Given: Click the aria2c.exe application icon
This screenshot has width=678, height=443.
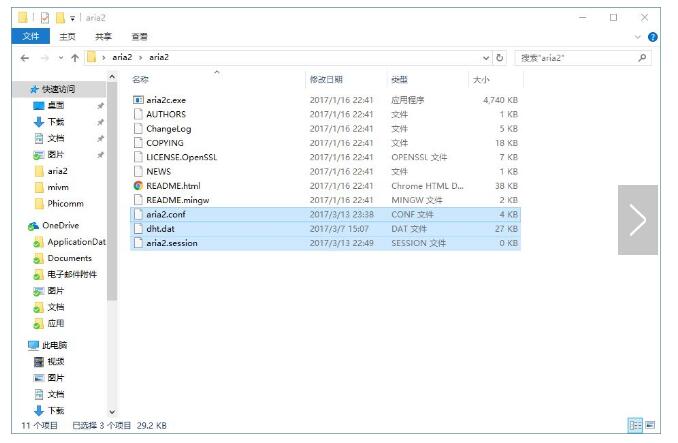Looking at the screenshot, I should point(138,100).
